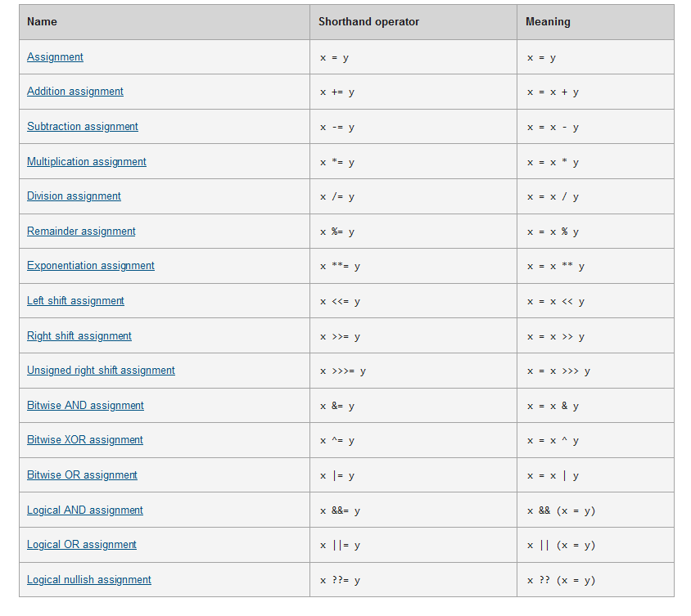Open Logical AND assignment link
Screen dimensions: 691x616
point(85,510)
